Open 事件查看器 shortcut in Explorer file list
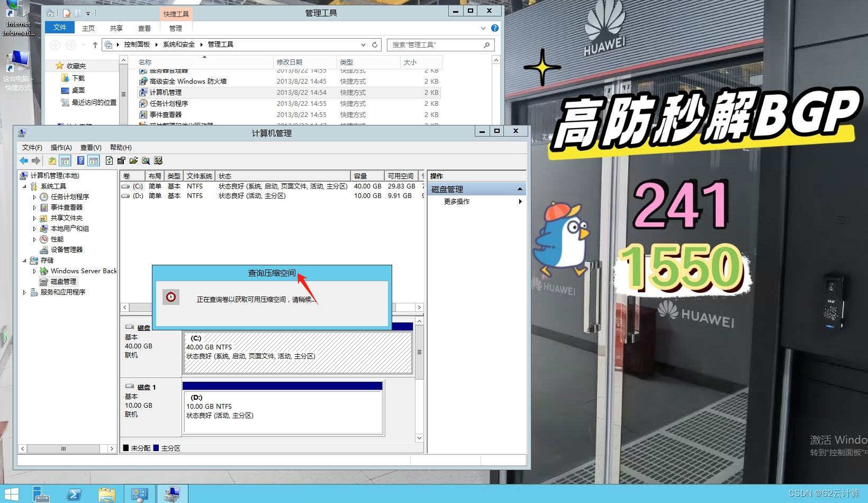This screenshot has height=503, width=868. (165, 115)
